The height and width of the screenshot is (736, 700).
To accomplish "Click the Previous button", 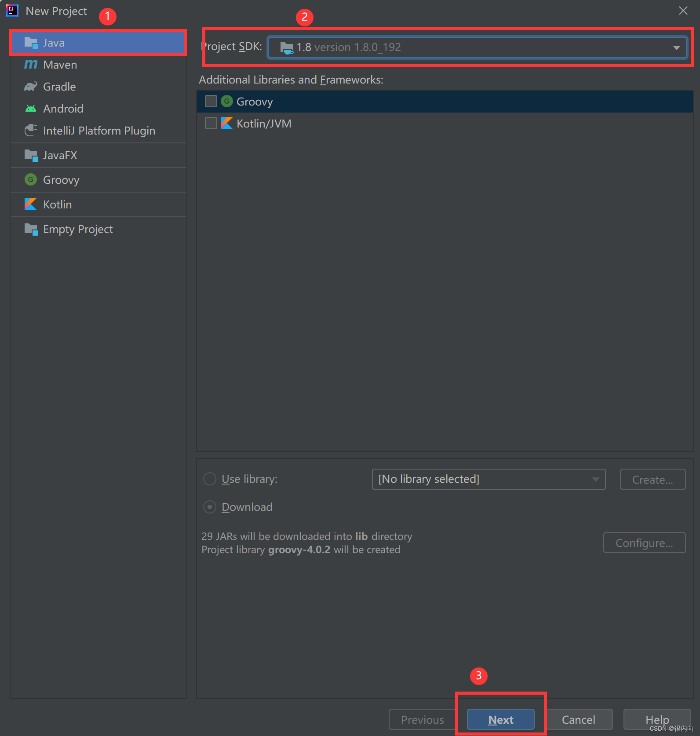I will pos(422,719).
